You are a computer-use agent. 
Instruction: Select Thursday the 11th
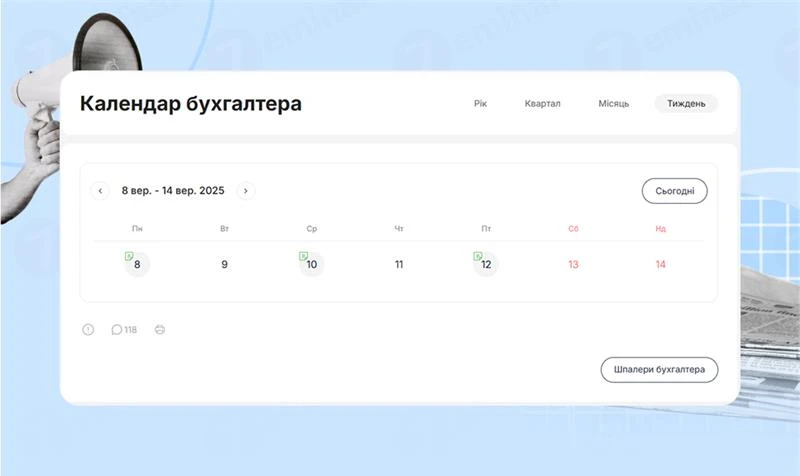click(399, 264)
